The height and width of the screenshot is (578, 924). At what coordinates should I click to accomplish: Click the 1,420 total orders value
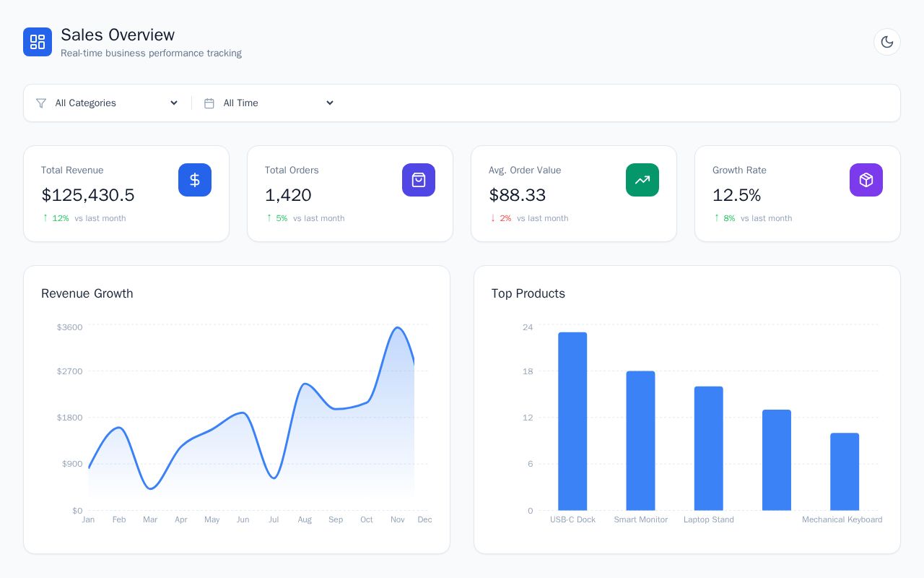[288, 195]
